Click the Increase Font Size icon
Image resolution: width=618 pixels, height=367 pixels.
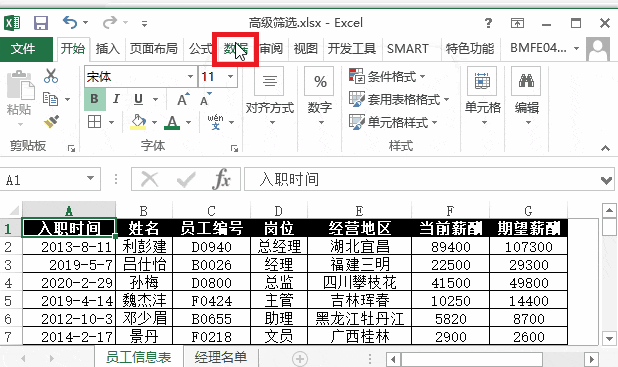(x=183, y=99)
